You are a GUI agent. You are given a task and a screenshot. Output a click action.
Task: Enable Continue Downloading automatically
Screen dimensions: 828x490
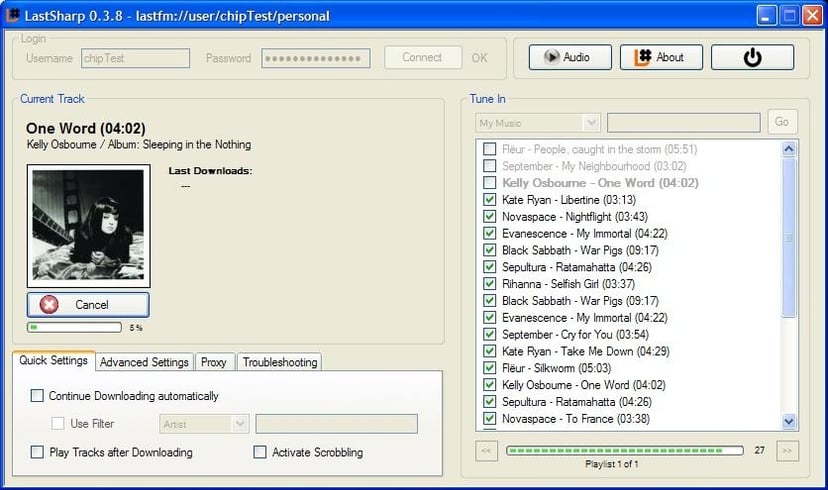38,396
